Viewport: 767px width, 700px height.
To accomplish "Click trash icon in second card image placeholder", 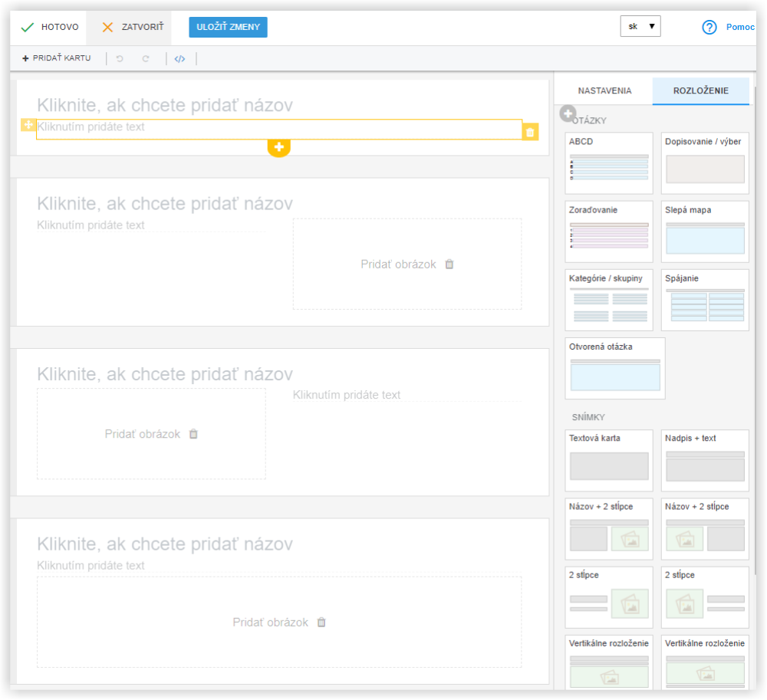I will 449,265.
